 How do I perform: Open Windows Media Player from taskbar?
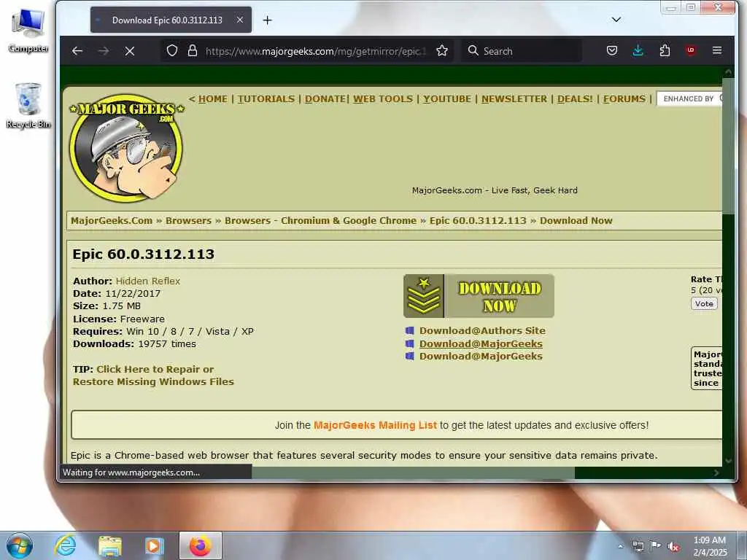point(154,545)
